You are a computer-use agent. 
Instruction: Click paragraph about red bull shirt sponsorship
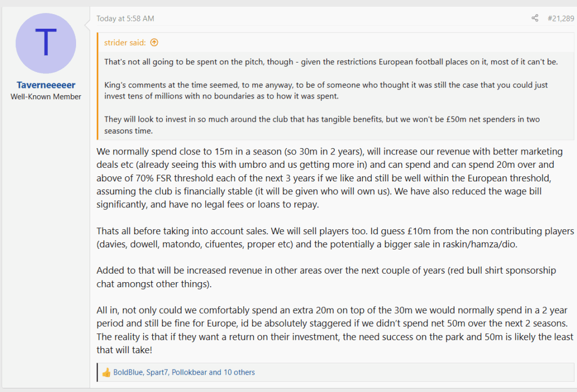(x=326, y=277)
